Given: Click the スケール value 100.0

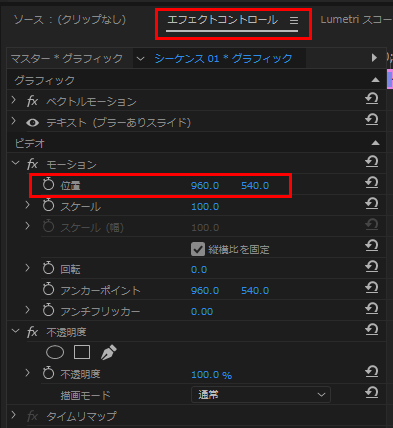Looking at the screenshot, I should tap(205, 207).
